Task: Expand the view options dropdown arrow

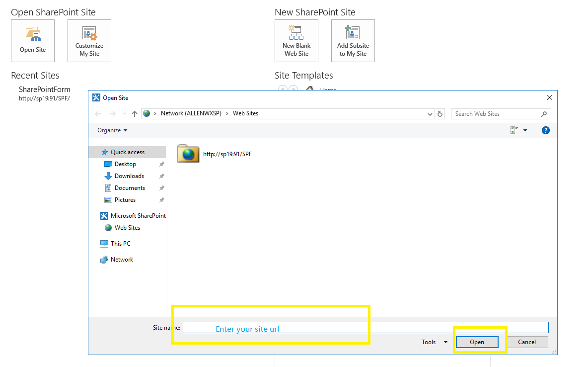Action: (525, 130)
